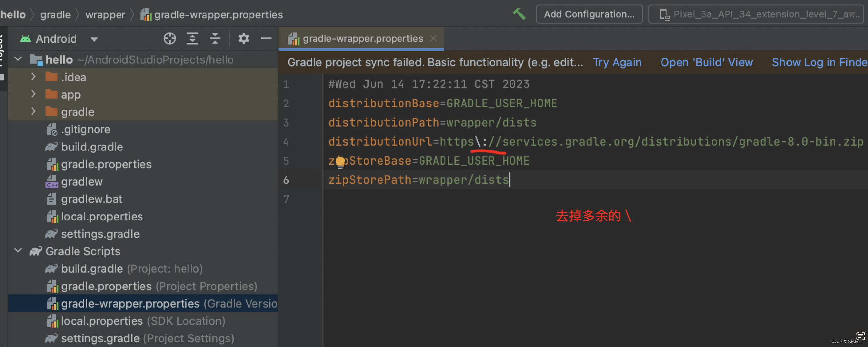Click the Select Opened File target icon

(x=170, y=39)
